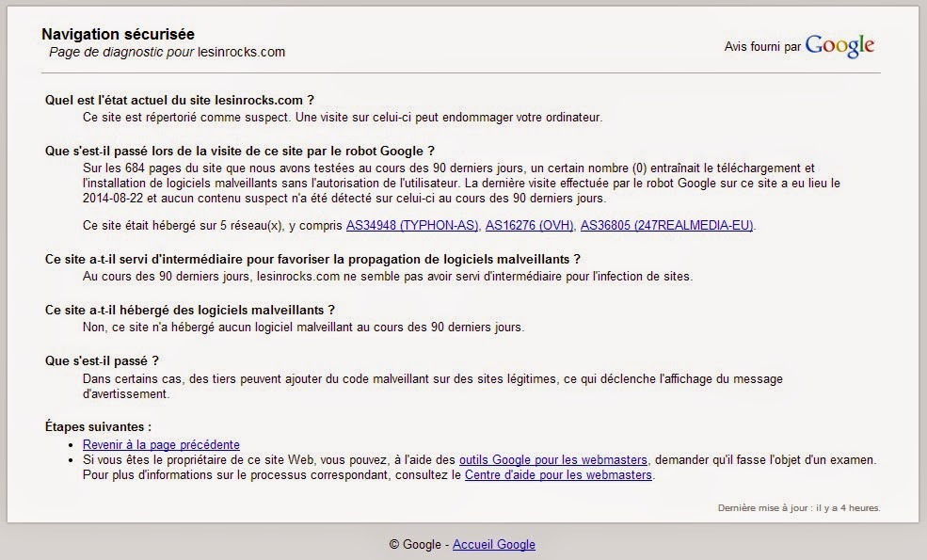Click heading 'Ce site a-t-il servi d'intermédiaire'
927x560 pixels.
(312, 259)
